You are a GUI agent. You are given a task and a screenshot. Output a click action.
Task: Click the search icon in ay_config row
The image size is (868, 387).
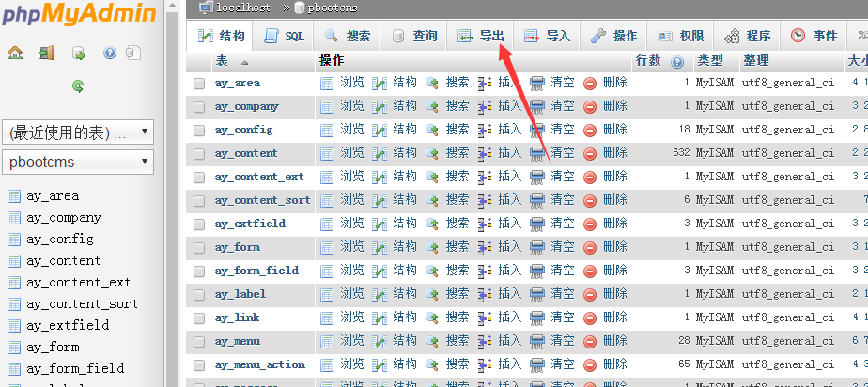click(432, 131)
